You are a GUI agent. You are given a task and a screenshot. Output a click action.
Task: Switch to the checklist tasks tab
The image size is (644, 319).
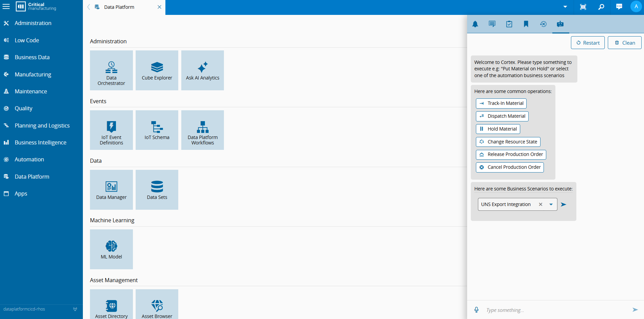point(509,24)
